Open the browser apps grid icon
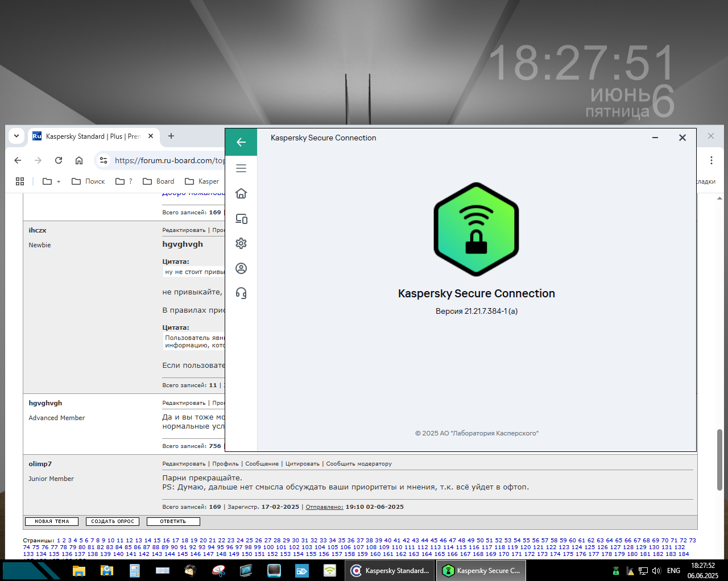Screen dimensions: 728x581 pyautogui.click(x=20, y=181)
